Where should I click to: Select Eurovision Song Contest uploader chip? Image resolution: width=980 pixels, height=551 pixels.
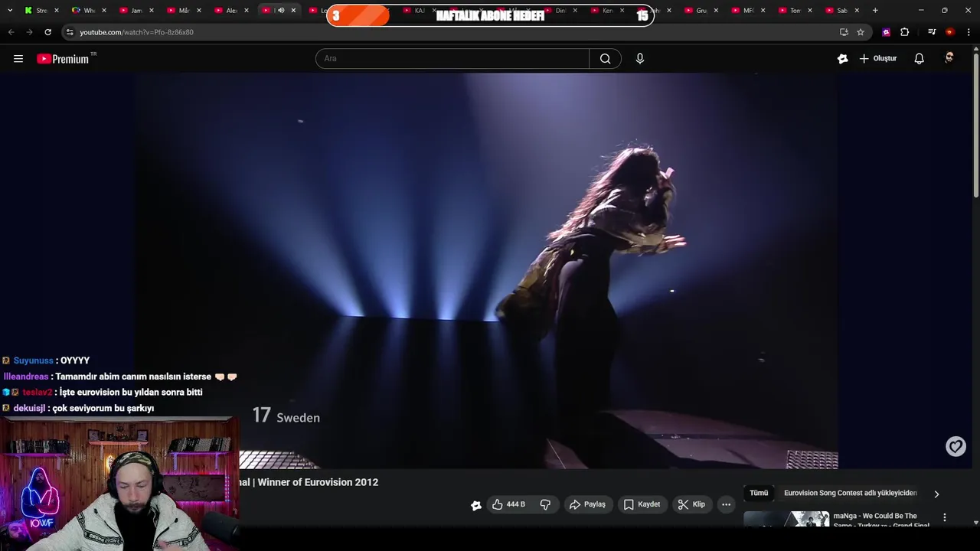(x=850, y=494)
